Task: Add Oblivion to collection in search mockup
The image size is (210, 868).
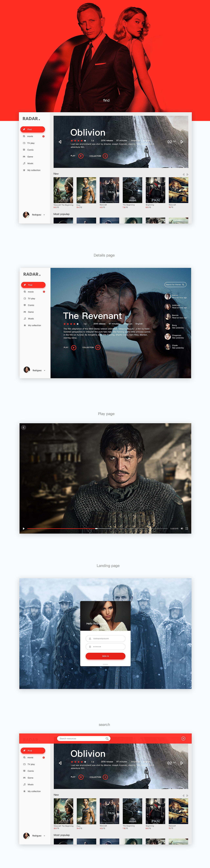Action: coord(105,777)
